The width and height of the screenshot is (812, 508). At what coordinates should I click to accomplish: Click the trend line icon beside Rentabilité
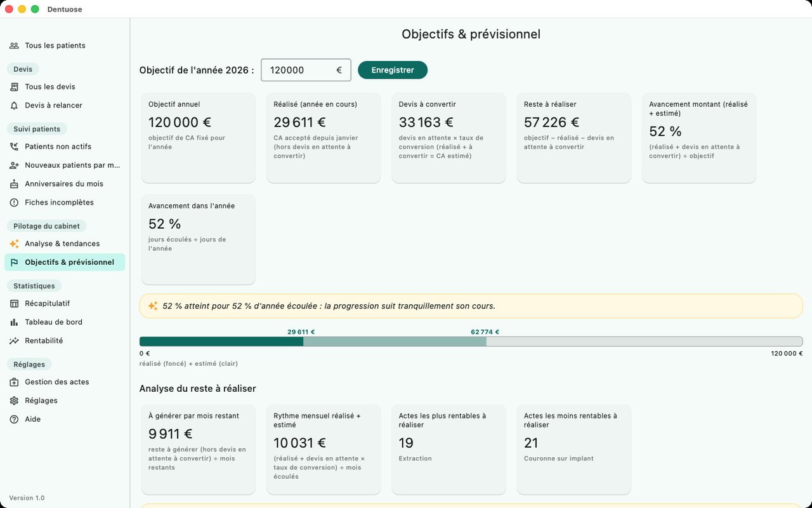14,341
